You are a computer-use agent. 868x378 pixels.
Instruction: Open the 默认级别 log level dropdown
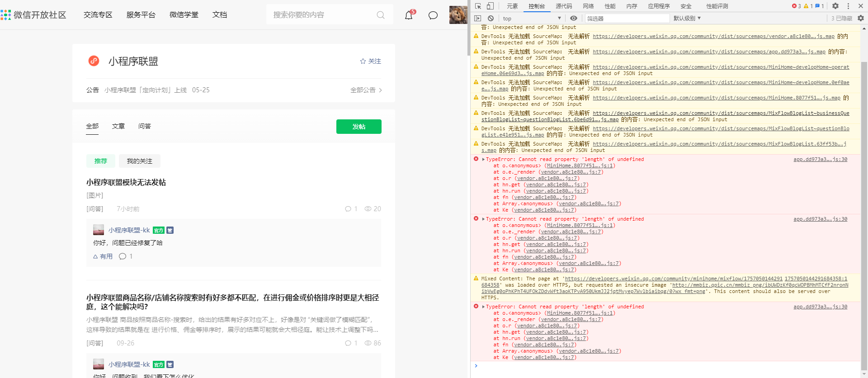coord(687,18)
